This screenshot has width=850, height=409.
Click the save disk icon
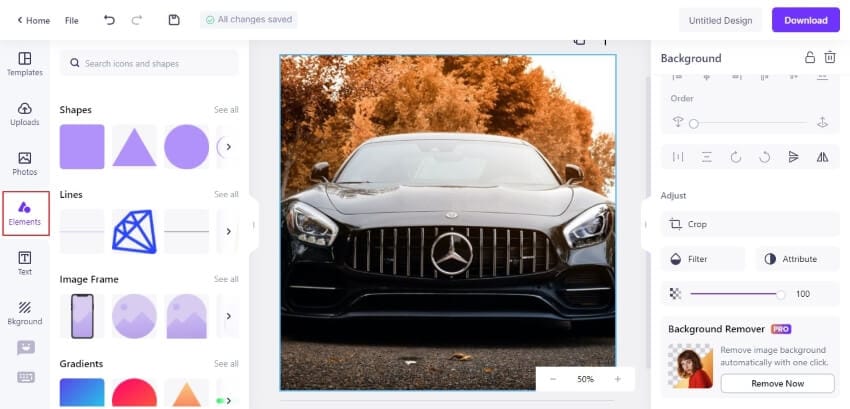tap(173, 20)
